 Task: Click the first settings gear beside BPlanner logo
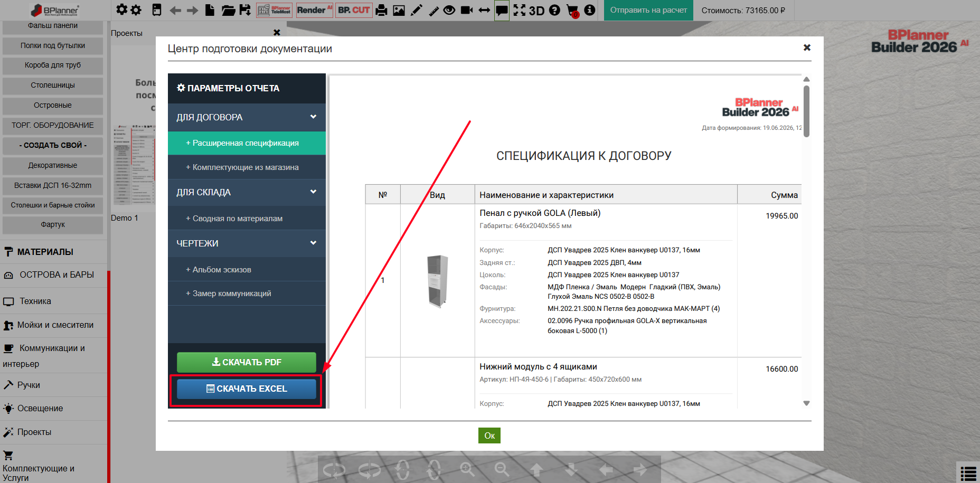(122, 10)
